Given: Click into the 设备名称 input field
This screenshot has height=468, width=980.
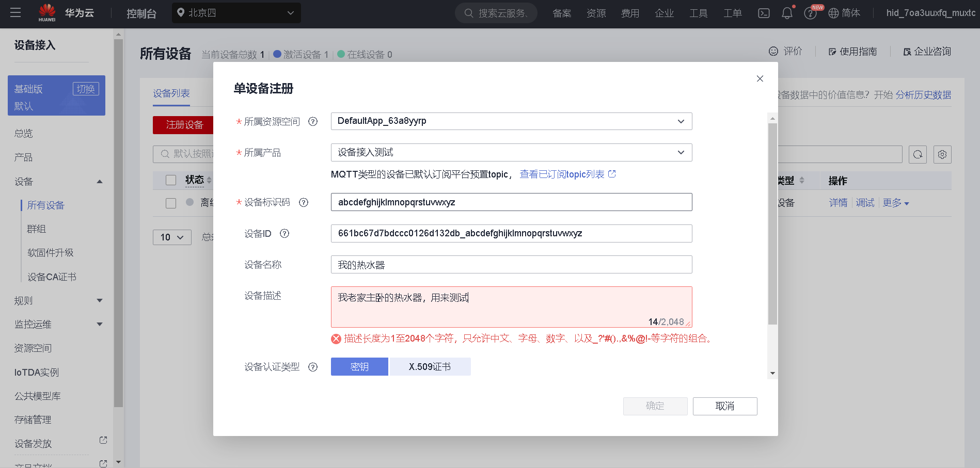Looking at the screenshot, I should tap(511, 265).
